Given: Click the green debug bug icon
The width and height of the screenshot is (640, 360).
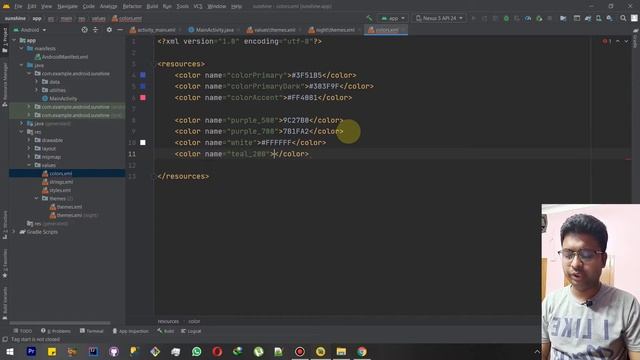Looking at the screenshot, I should pos(506,18).
